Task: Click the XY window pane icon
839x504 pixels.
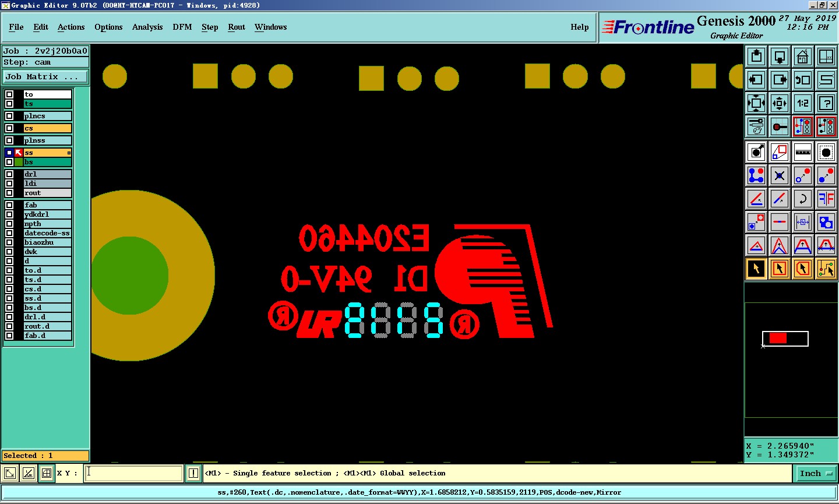Action: pos(826,57)
